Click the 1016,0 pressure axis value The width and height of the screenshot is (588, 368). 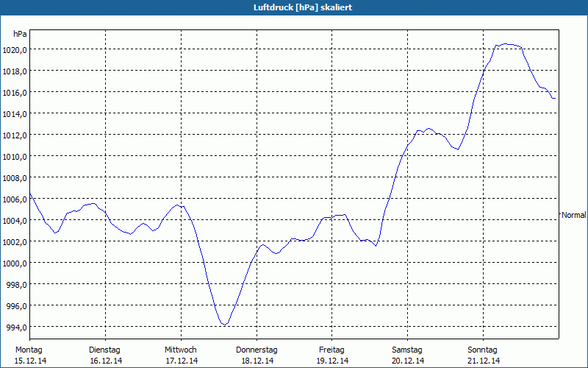click(x=15, y=93)
